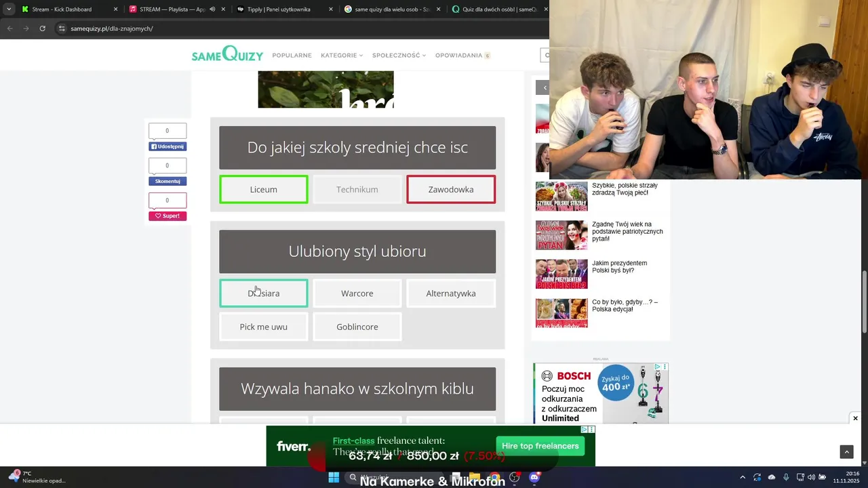Click the Szybkie polskie strzały quiz thumbnail

pos(561,196)
